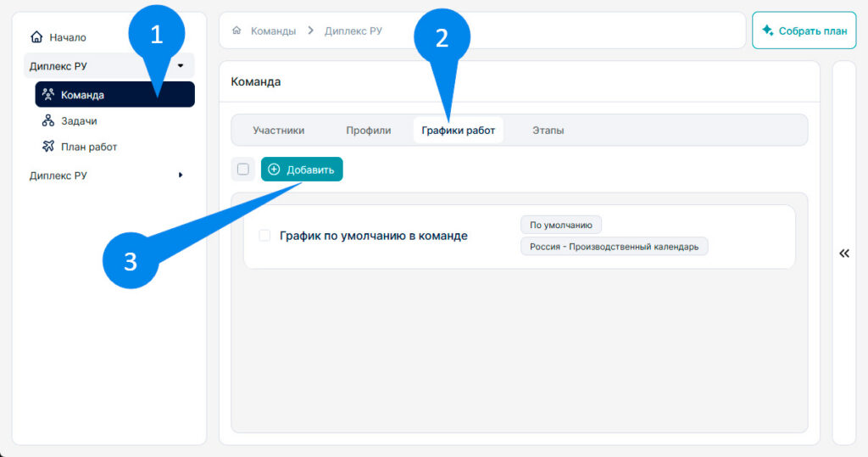Expand the second Диплекс РУ tree arrow
This screenshot has height=457, width=868.
[x=181, y=175]
